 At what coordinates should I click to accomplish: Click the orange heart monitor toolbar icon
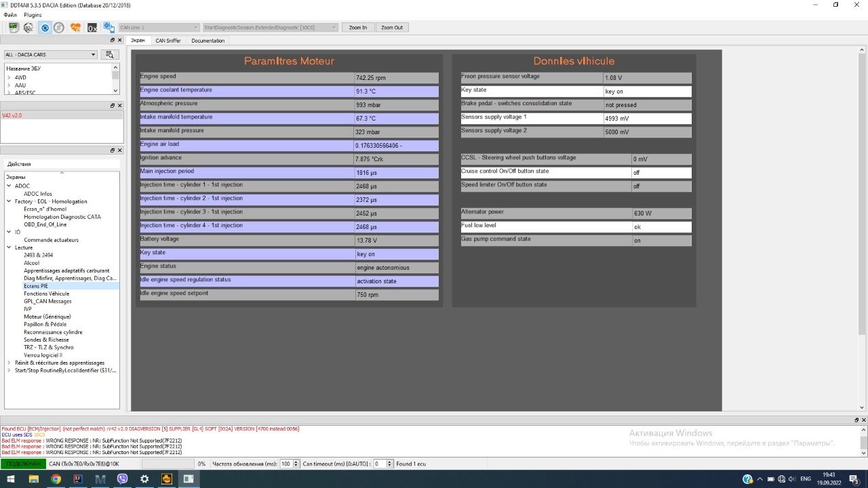pos(75,28)
